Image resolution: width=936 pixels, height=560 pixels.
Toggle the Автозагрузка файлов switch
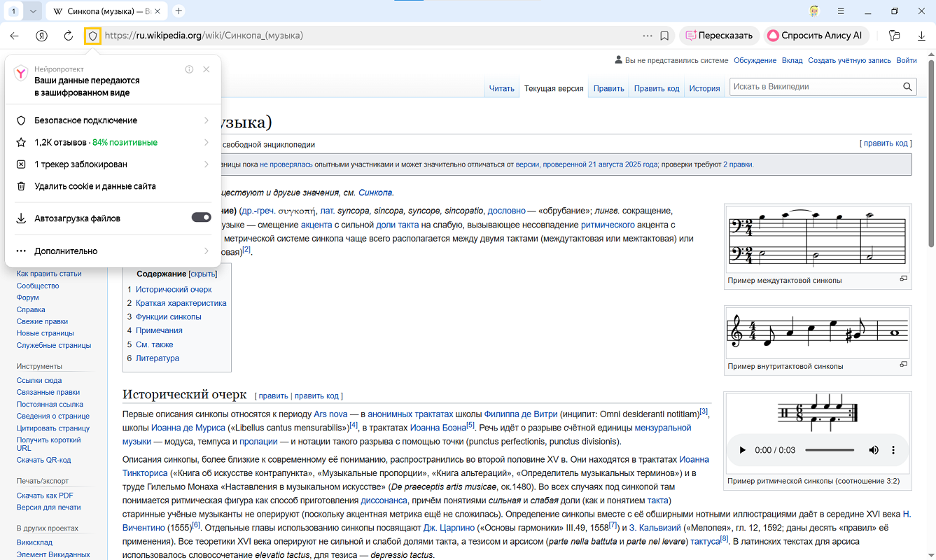[x=201, y=218]
